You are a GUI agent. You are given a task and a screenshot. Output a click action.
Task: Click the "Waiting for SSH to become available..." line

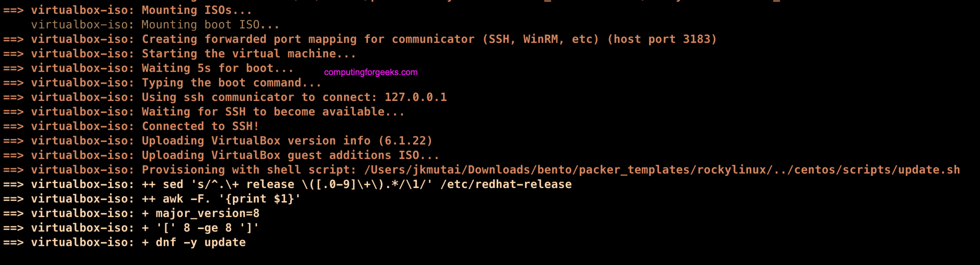pyautogui.click(x=273, y=112)
